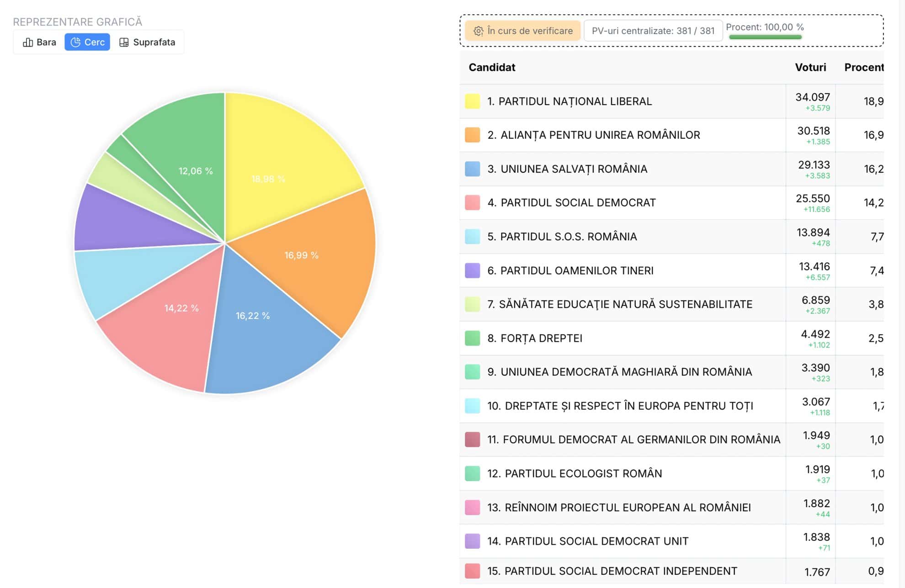Click the green Procent 100,00 % progress bar

(765, 37)
